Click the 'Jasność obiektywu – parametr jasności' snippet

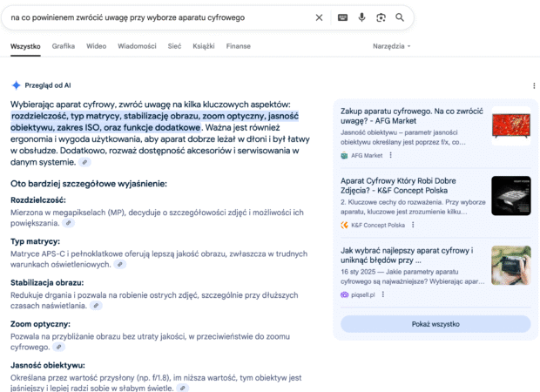click(403, 137)
